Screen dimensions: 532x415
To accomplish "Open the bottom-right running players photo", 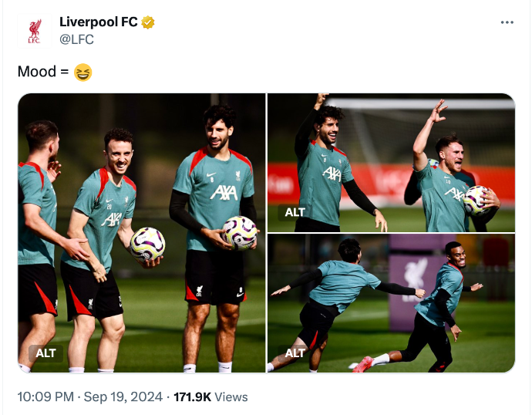I will [391, 303].
